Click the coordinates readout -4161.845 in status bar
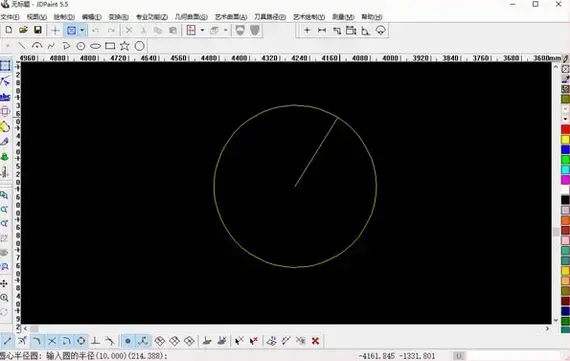 pos(377,356)
